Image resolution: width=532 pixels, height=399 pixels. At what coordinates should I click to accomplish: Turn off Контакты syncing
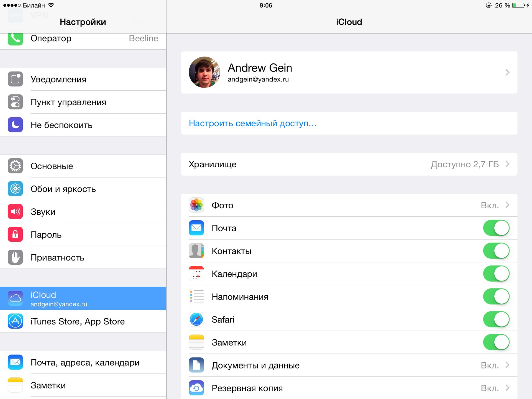496,250
